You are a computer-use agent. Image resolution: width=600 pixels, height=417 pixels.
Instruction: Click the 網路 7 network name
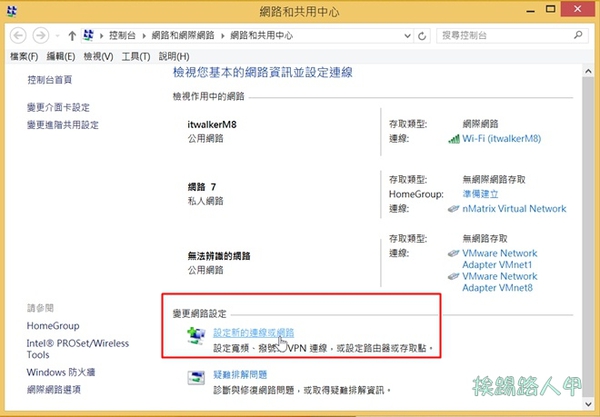pyautogui.click(x=202, y=187)
